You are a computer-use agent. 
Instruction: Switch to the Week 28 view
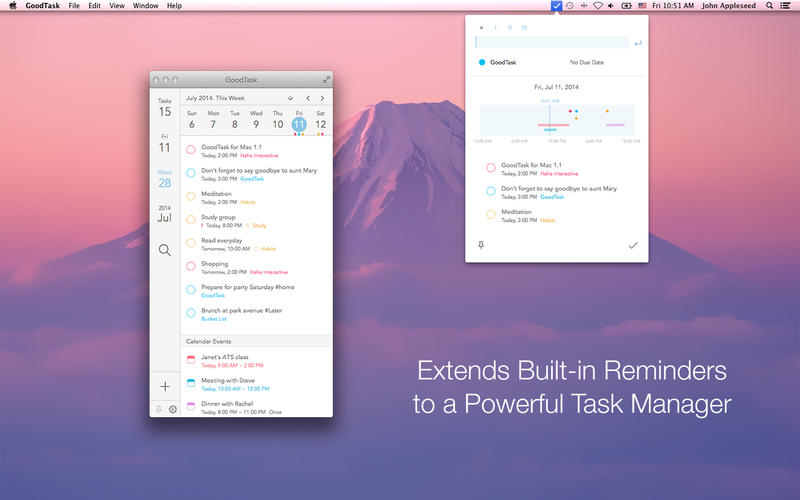point(165,180)
